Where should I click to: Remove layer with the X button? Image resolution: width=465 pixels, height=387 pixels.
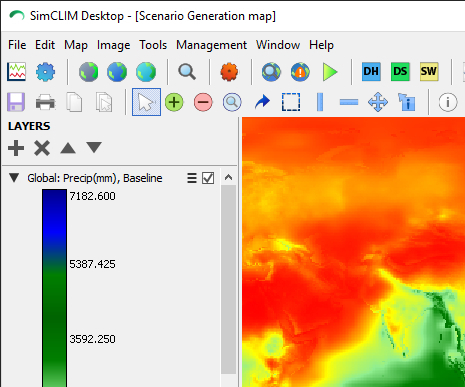pos(42,148)
